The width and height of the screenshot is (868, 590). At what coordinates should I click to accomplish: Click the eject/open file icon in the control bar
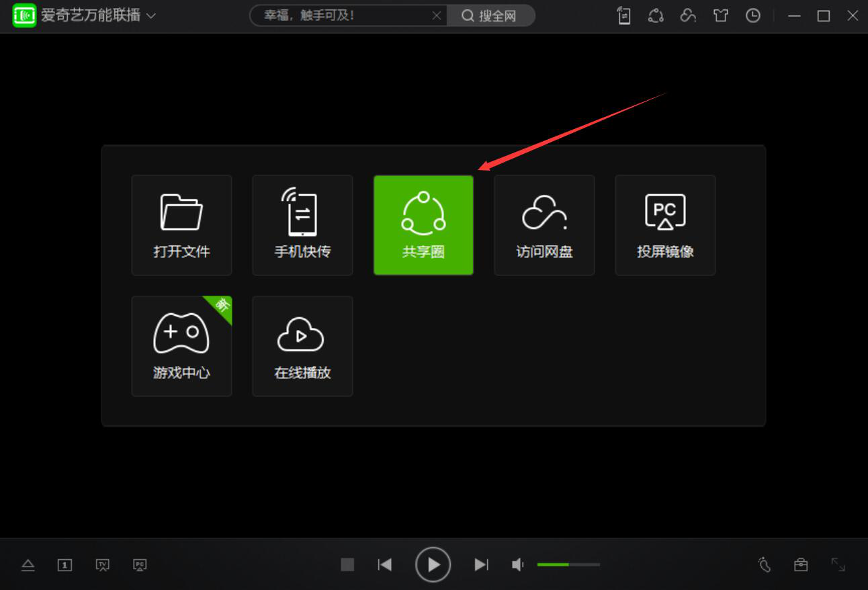[x=28, y=565]
